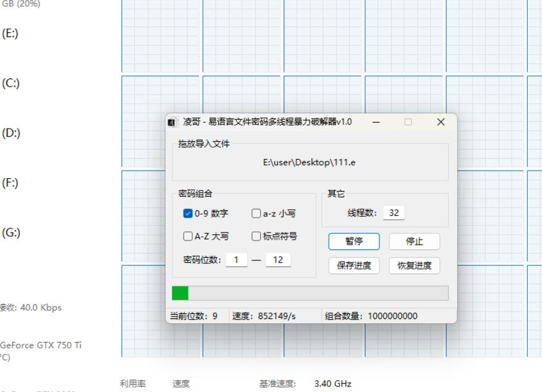Click the app icon in the dialog title bar
Image resolution: width=542 pixels, height=392 pixels.
tap(174, 122)
